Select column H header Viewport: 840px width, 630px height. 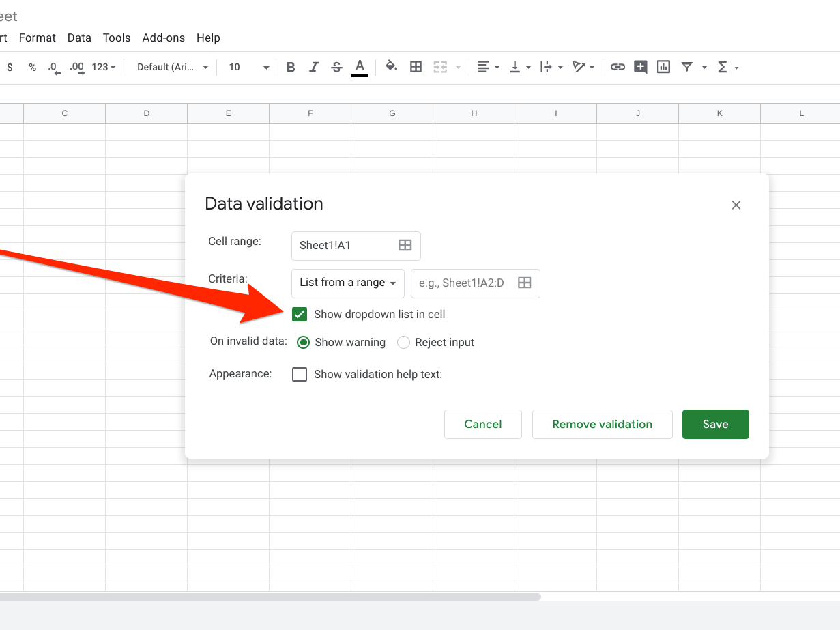pos(474,113)
